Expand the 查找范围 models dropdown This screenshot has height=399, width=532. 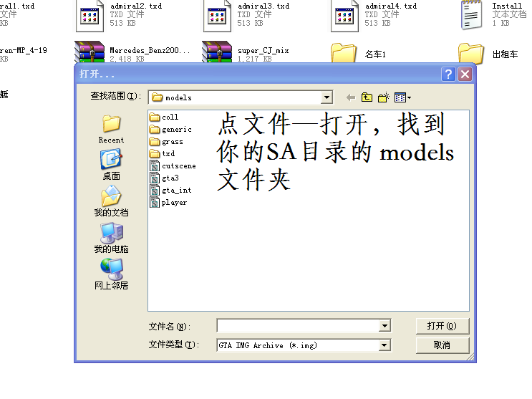pos(327,97)
